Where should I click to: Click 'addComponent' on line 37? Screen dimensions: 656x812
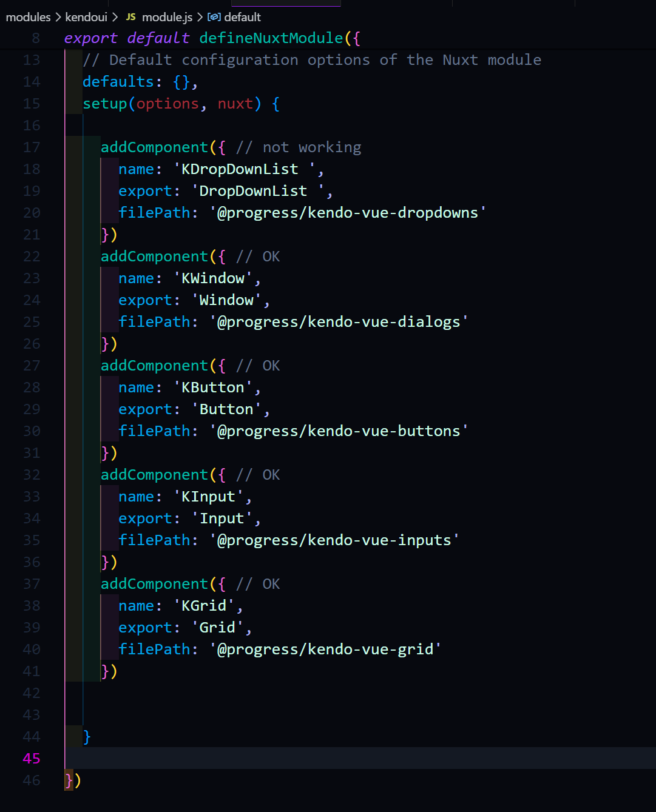[154, 584]
